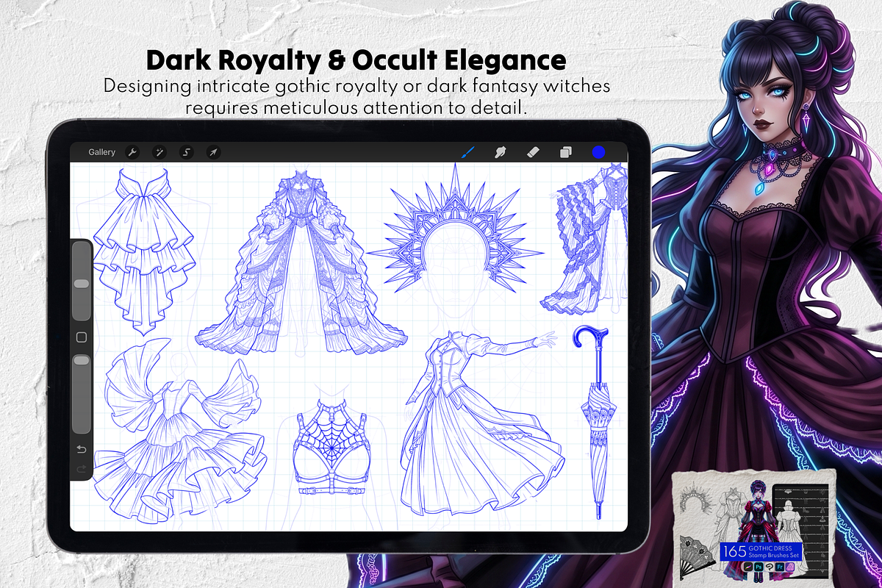This screenshot has width=882, height=588.
Task: Click the redo arrow on sidebar
Action: point(82,468)
